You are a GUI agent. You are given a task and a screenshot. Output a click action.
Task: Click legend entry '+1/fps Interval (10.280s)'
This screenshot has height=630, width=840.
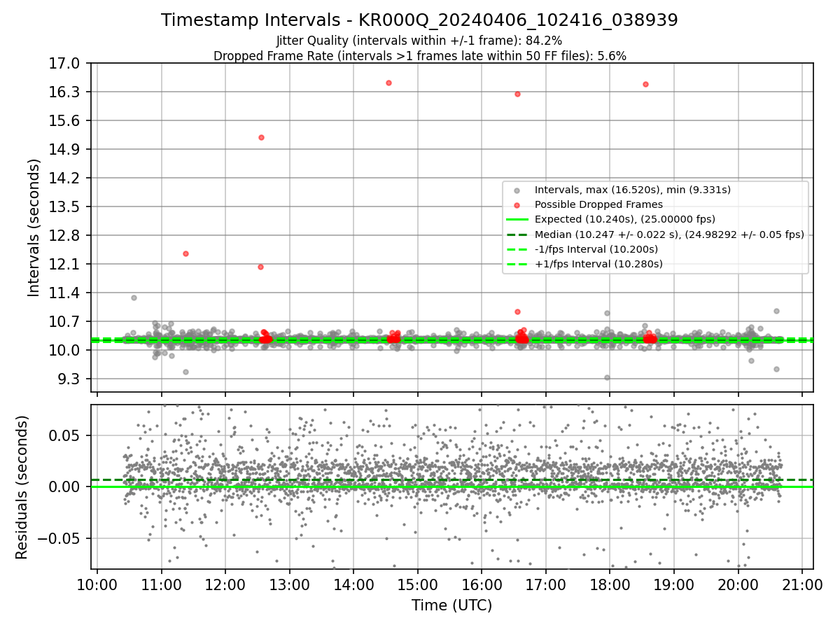[598, 264]
